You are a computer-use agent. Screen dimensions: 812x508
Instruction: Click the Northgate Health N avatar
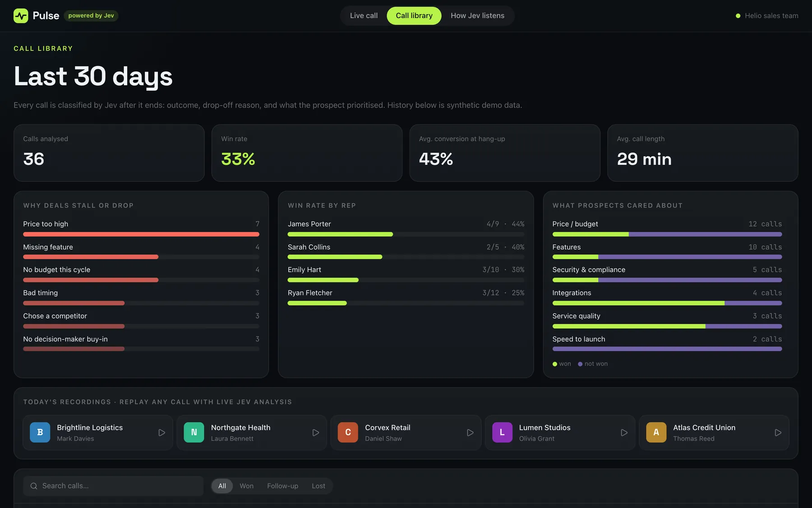click(x=194, y=433)
